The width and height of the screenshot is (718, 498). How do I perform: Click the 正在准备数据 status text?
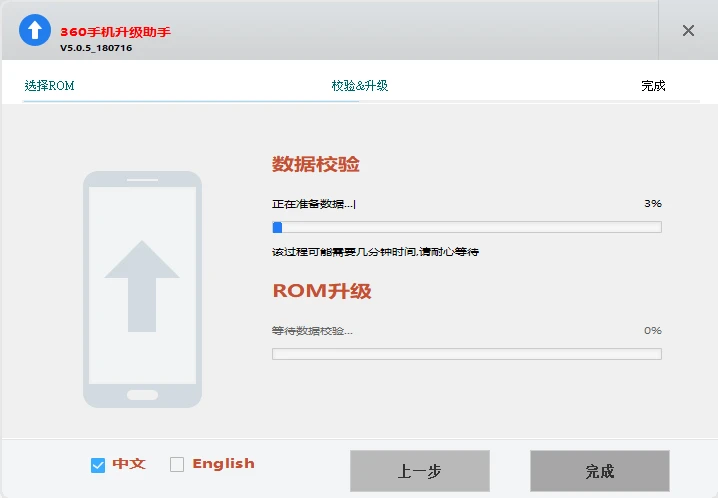[x=313, y=204]
